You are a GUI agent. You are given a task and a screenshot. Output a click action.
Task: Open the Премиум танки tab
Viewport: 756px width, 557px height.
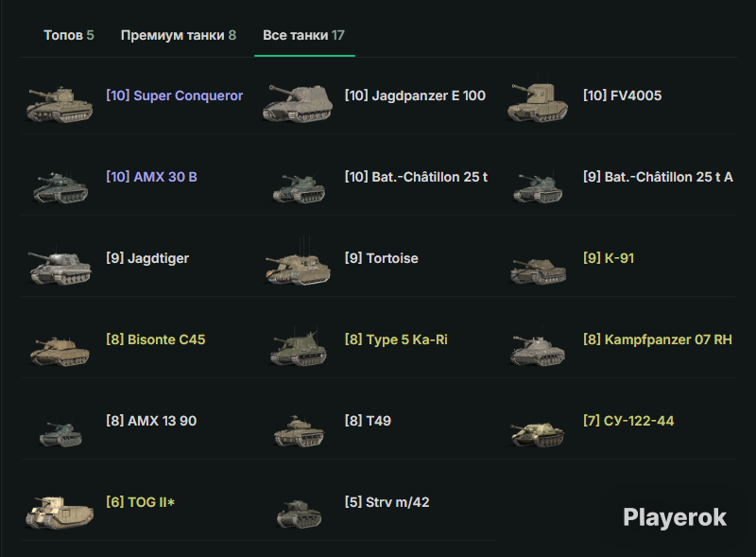coord(179,35)
